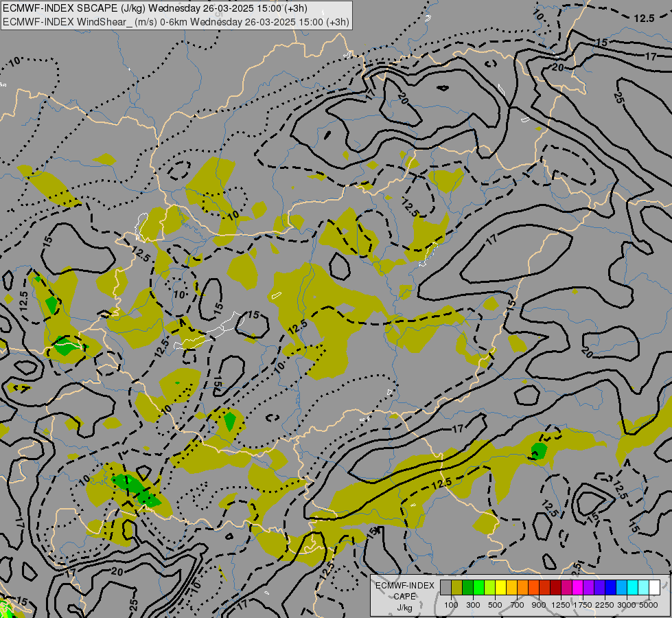Select the amber swatch left of 700 tick

[511, 587]
